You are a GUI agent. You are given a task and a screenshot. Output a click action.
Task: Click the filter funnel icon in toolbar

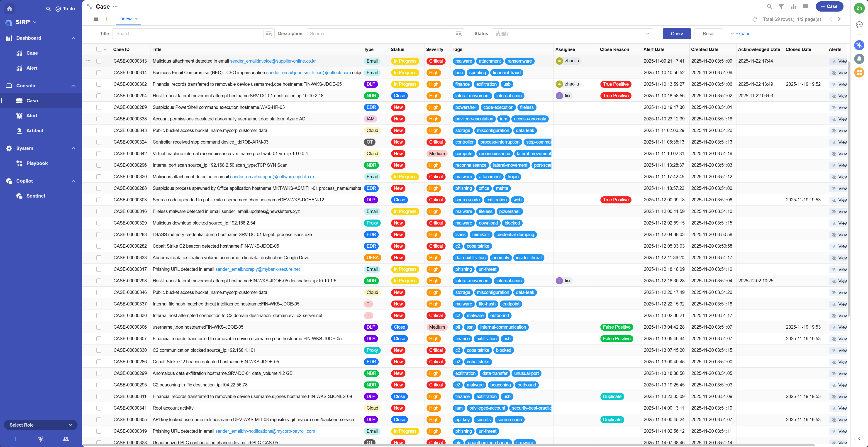pos(781,6)
